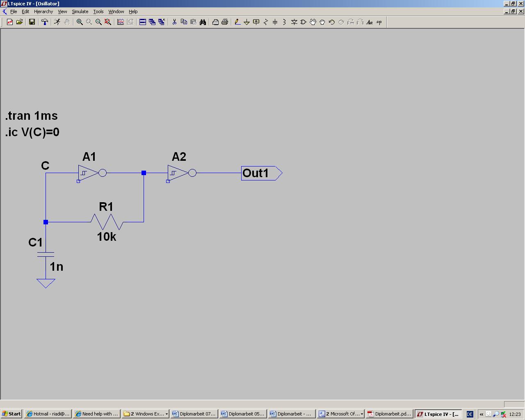Switch to Hotmail taskbar window
This screenshot has height=420, width=525.
[48, 414]
